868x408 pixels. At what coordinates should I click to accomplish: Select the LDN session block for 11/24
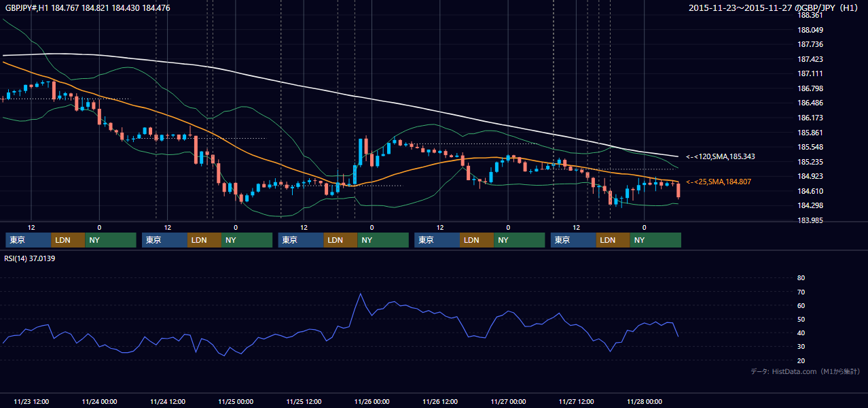click(204, 240)
